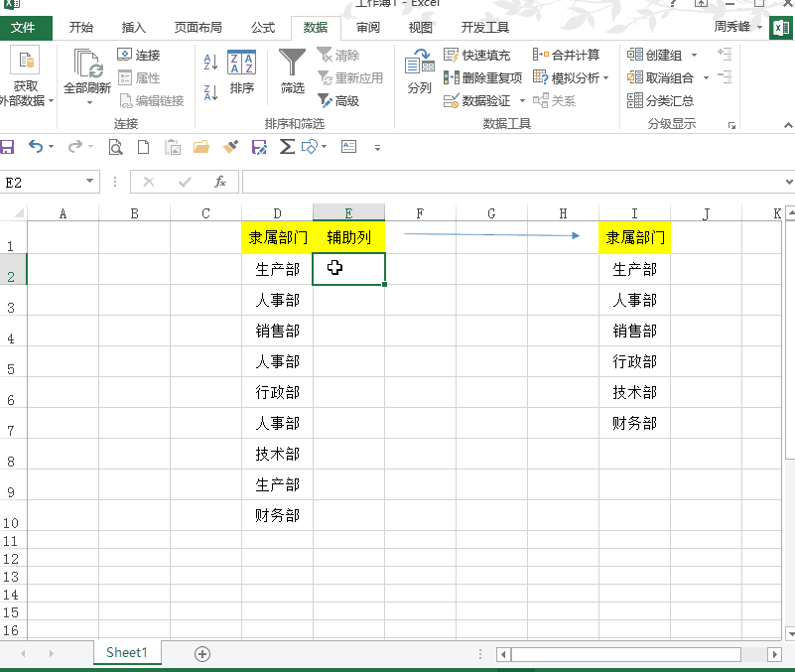Screen dimensions: 795x672
Task: Create a new blank workbook icon
Action: 144,147
